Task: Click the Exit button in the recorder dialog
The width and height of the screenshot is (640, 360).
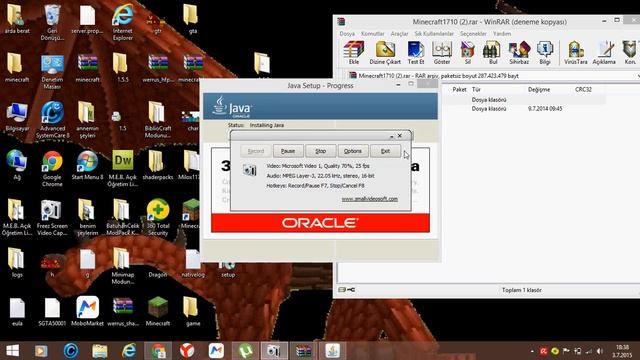Action: tap(385, 151)
